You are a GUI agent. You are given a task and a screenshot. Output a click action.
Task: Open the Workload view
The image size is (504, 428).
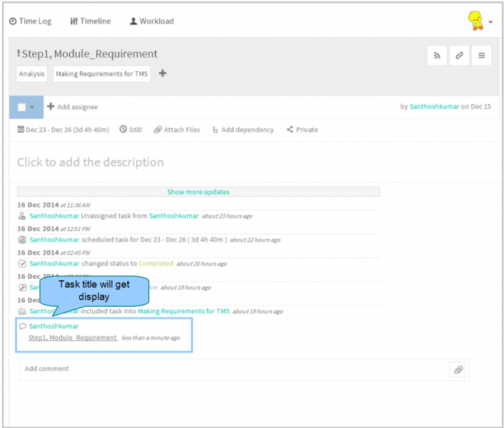pyautogui.click(x=152, y=21)
